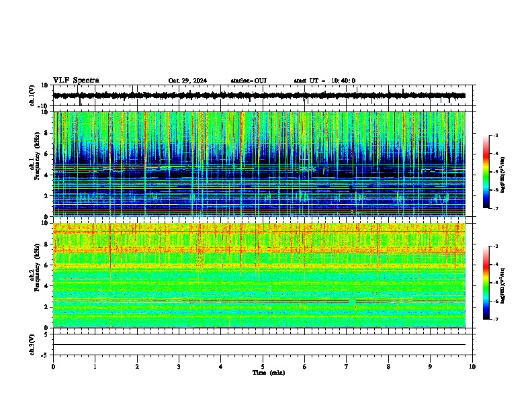Click the ch.3(V) axis label
Image resolution: width=532 pixels, height=411 pixels.
point(32,345)
